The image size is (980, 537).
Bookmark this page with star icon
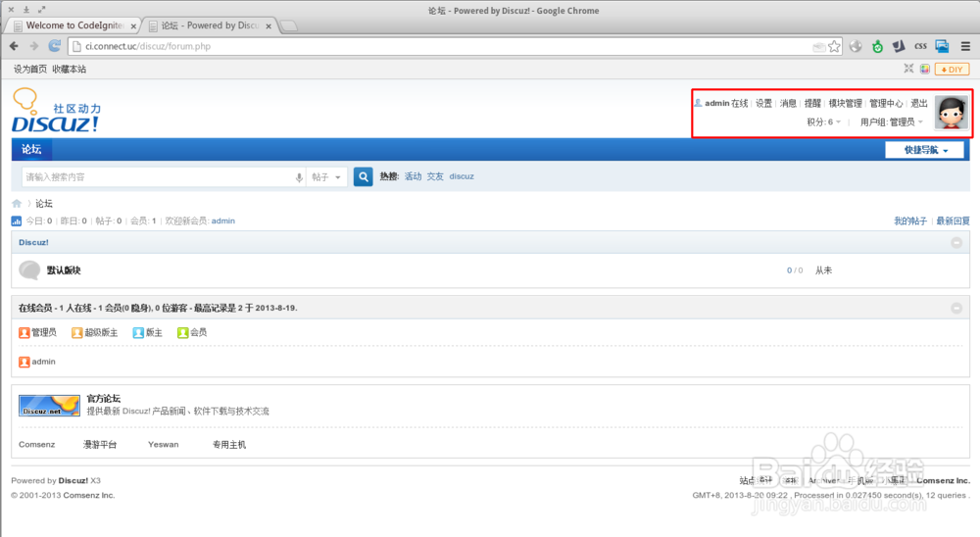click(x=834, y=46)
